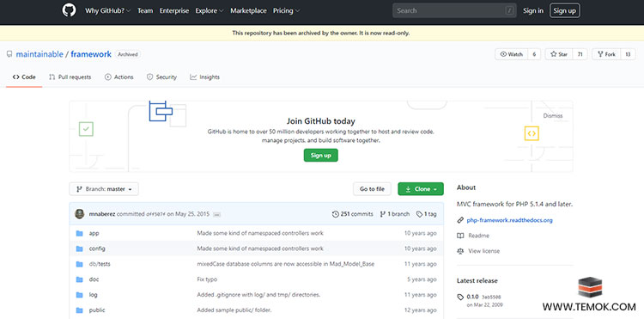Image resolution: width=644 pixels, height=319 pixels.
Task: Focus the Search input field
Action: pos(454,10)
